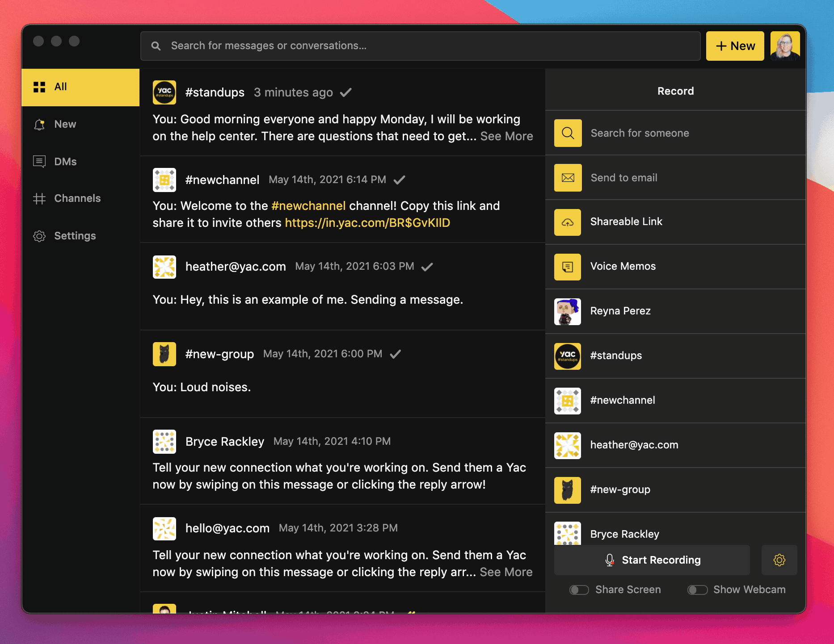Click Bryce Rackley avatar in message list
This screenshot has height=644, width=834.
coord(164,442)
